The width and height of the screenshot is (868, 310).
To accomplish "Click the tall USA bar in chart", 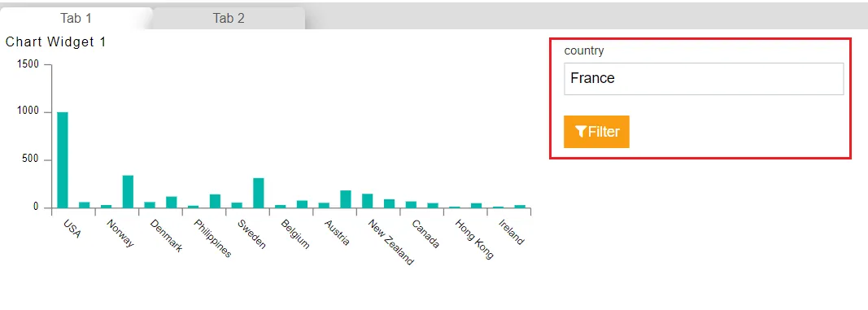I will coord(63,160).
